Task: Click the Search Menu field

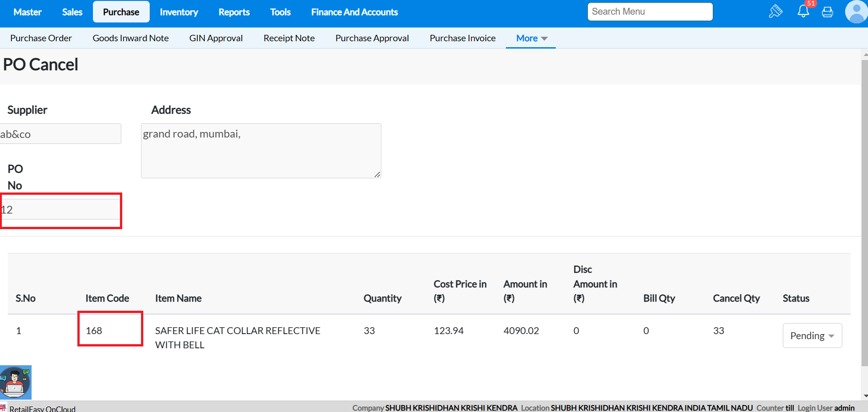Action: (x=650, y=12)
